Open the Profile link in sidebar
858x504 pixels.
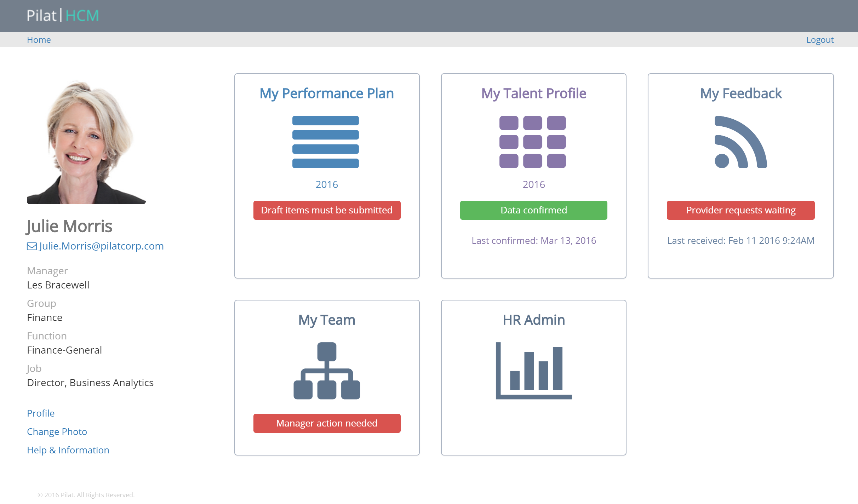tap(41, 413)
